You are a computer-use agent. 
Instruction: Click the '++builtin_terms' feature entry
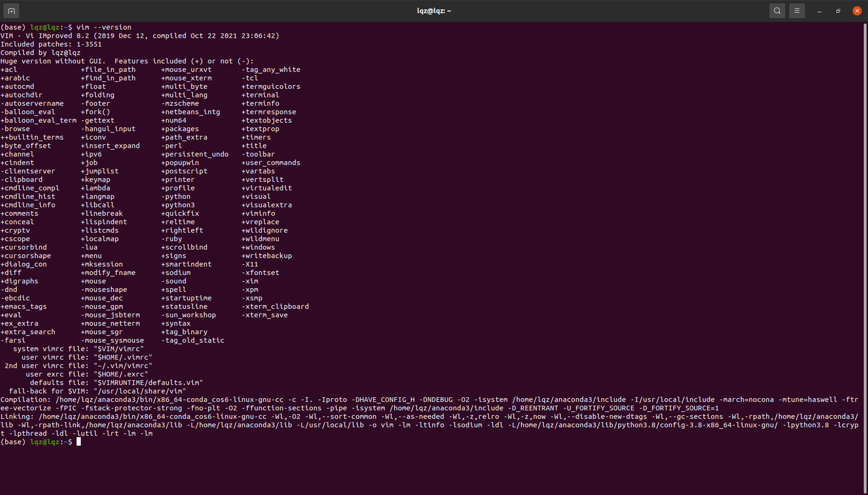click(32, 137)
